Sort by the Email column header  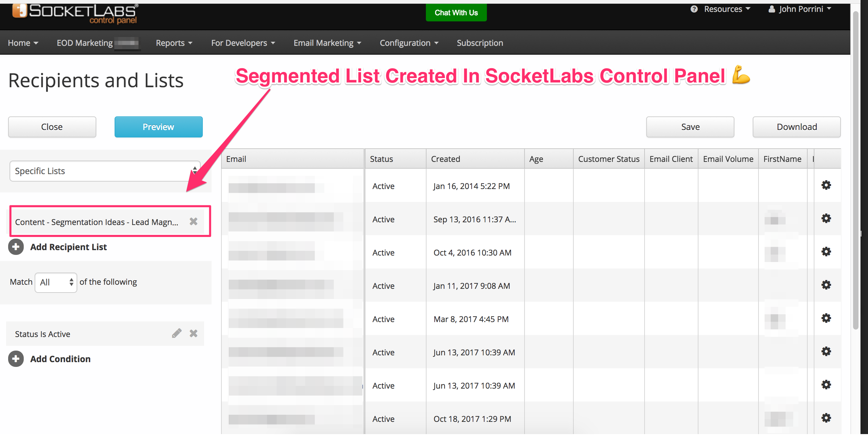coord(293,159)
